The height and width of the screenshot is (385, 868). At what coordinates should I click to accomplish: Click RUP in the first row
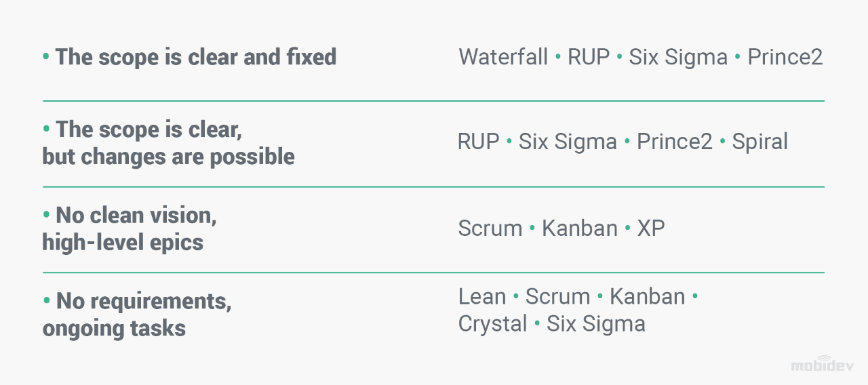pyautogui.click(x=589, y=57)
